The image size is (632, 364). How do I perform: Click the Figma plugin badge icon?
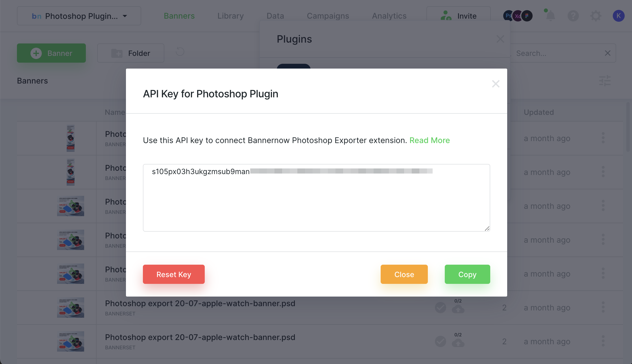[527, 16]
